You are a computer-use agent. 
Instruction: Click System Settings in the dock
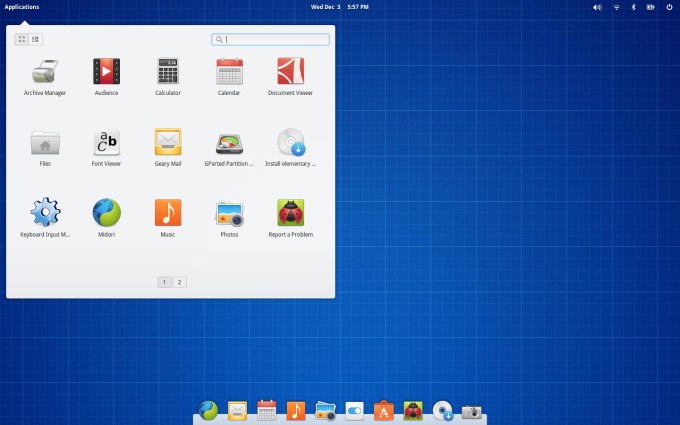click(355, 411)
